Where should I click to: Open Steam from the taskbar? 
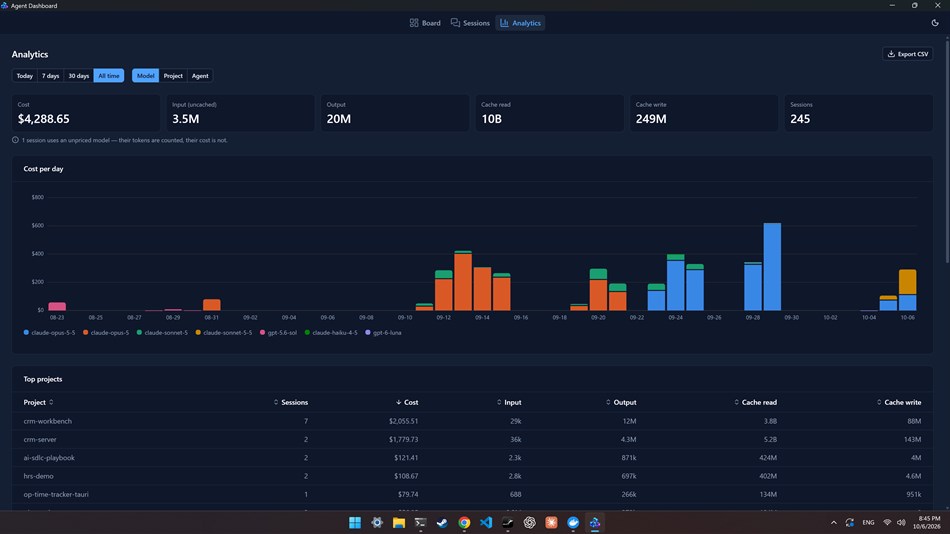click(x=442, y=522)
